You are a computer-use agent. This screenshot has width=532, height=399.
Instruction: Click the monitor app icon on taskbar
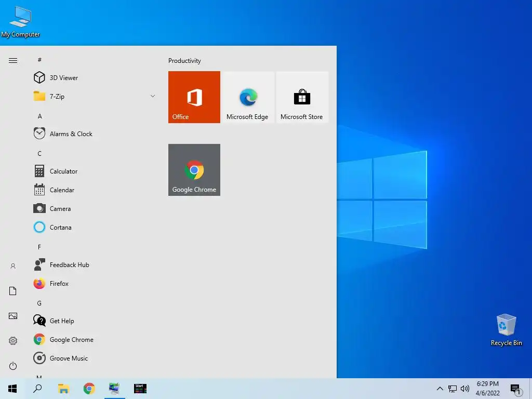coord(114,389)
